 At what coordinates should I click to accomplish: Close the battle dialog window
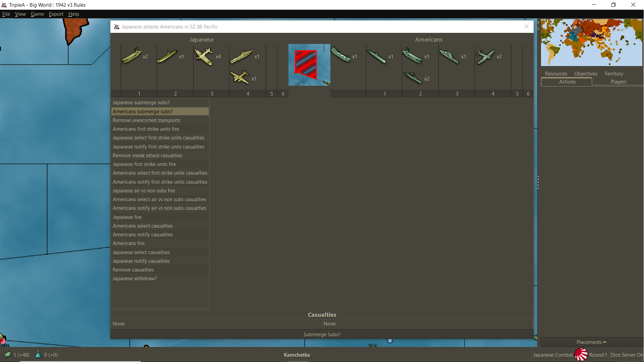coord(526,27)
